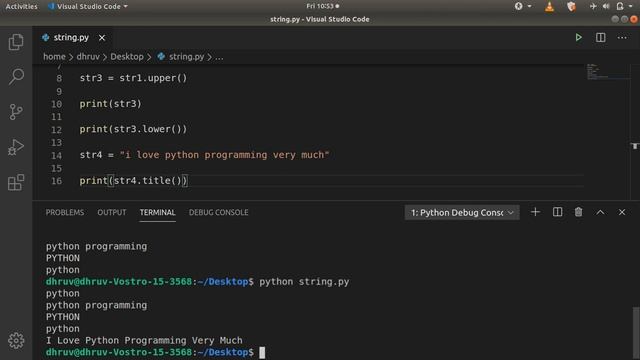The height and width of the screenshot is (360, 640).
Task: Split the editor to the right
Action: tap(600, 38)
